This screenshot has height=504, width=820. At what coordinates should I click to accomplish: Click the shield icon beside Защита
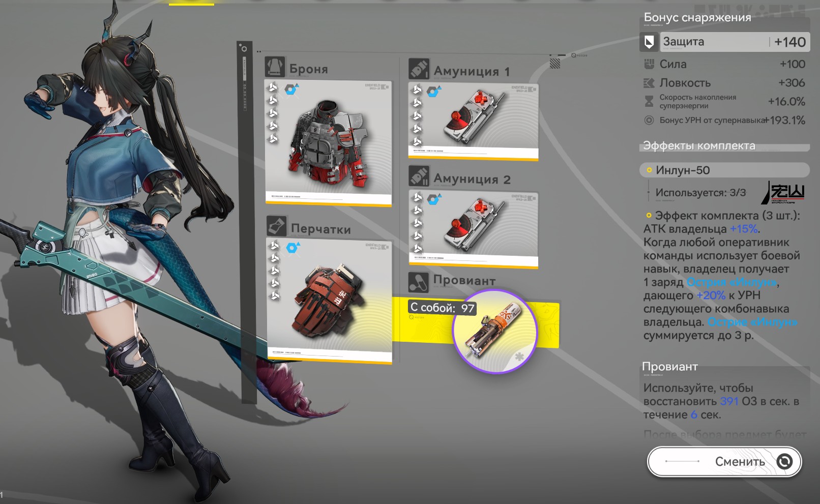click(x=649, y=42)
